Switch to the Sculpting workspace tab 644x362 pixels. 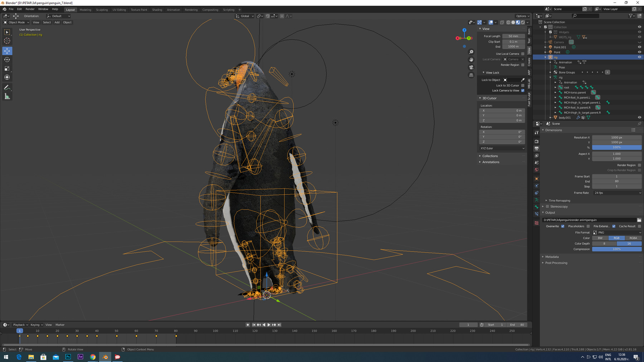click(x=102, y=10)
